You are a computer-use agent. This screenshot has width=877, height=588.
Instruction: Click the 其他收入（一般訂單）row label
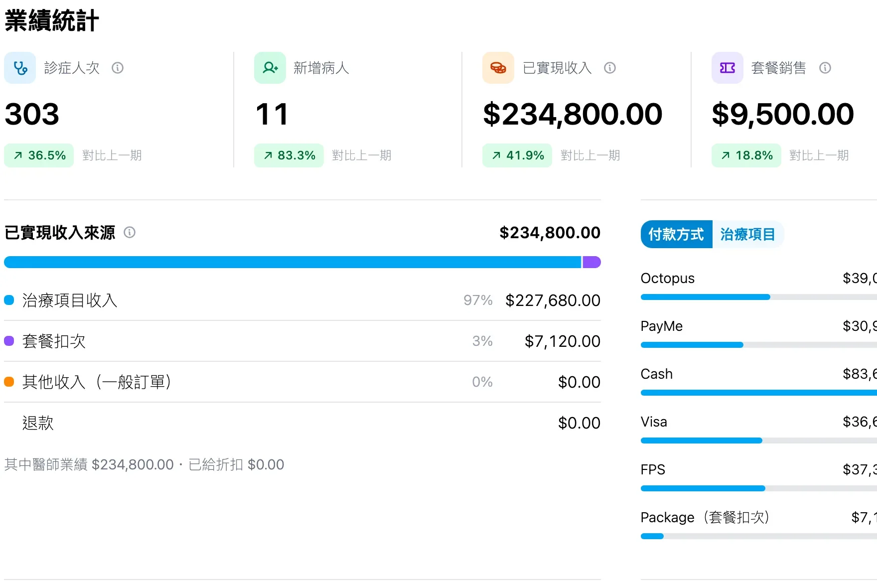[97, 382]
